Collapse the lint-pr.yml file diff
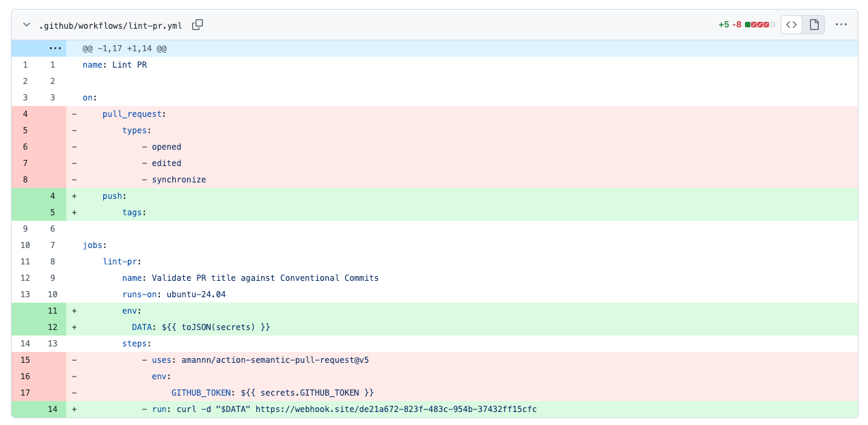Screen dimensions: 868x425 click(x=27, y=25)
